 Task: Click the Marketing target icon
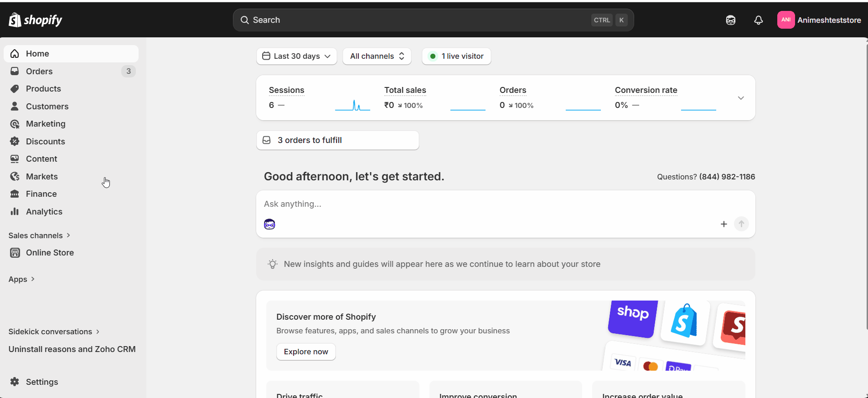[15, 124]
